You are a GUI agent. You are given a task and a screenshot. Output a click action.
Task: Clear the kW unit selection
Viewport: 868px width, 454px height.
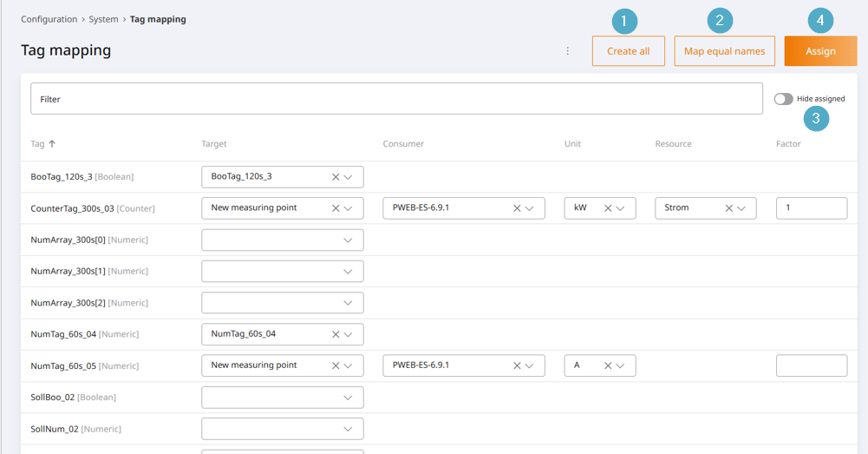608,208
